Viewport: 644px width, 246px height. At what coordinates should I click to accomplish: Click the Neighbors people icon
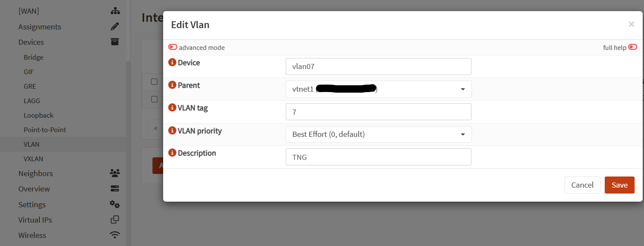[114, 173]
